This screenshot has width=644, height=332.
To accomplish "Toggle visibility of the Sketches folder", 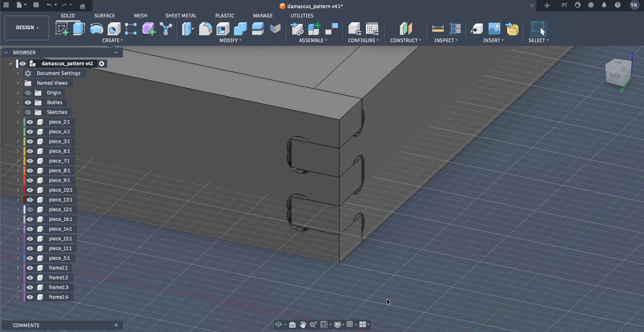I will [28, 112].
